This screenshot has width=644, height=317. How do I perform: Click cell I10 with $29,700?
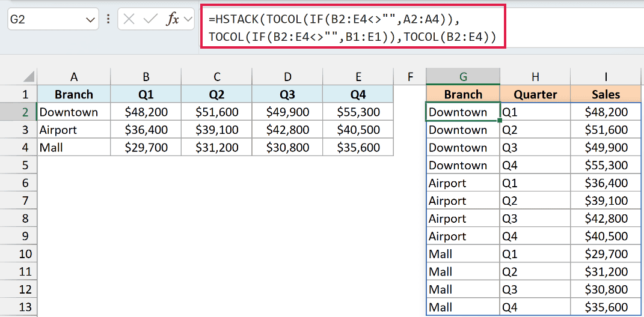606,254
